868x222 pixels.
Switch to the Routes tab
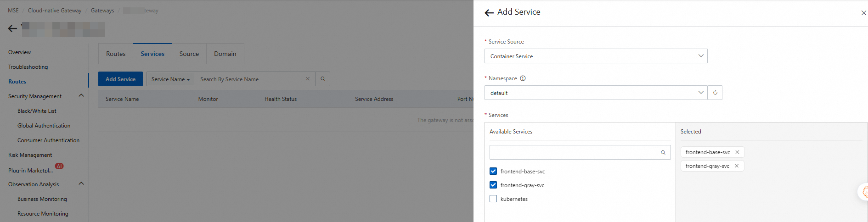[x=116, y=54]
